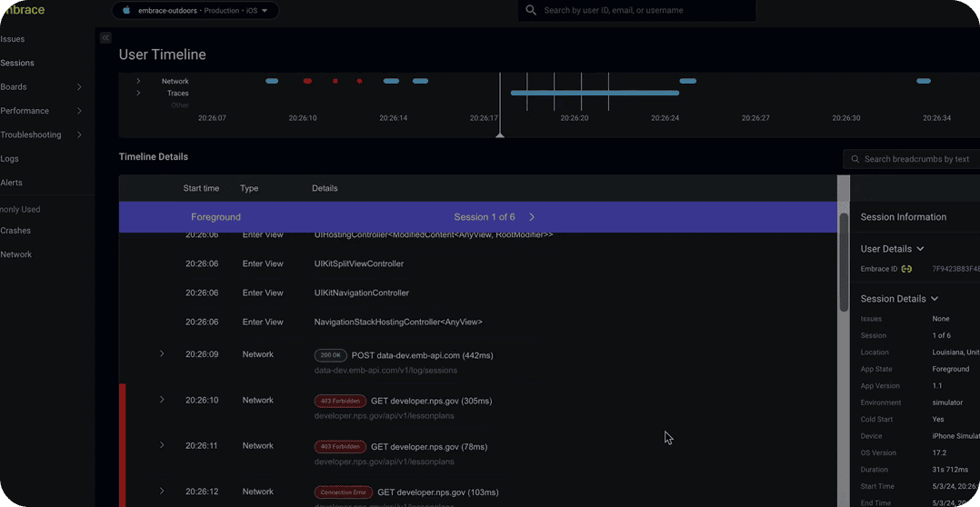Expand the POST data-dev.emb-api.com request row

pos(162,353)
